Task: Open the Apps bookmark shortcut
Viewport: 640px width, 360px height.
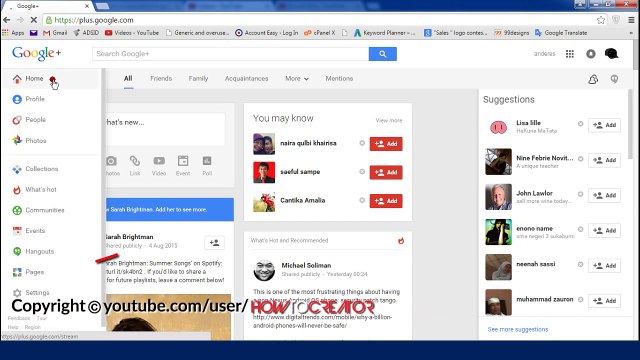Action: pyautogui.click(x=13, y=33)
